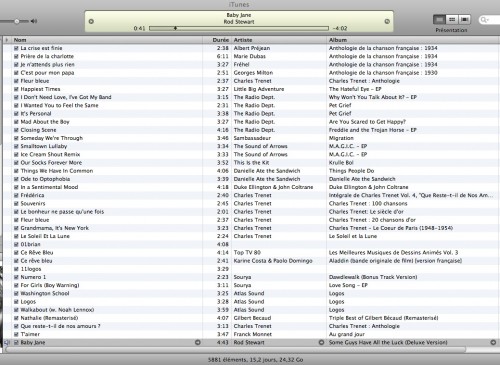
Task: Switch to Cover Flow view
Action: point(464,20)
